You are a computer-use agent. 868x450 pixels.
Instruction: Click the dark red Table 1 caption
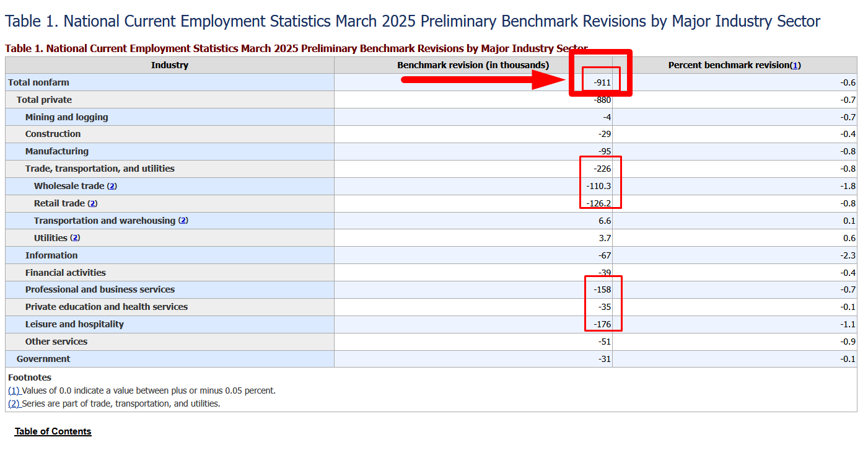(296, 48)
